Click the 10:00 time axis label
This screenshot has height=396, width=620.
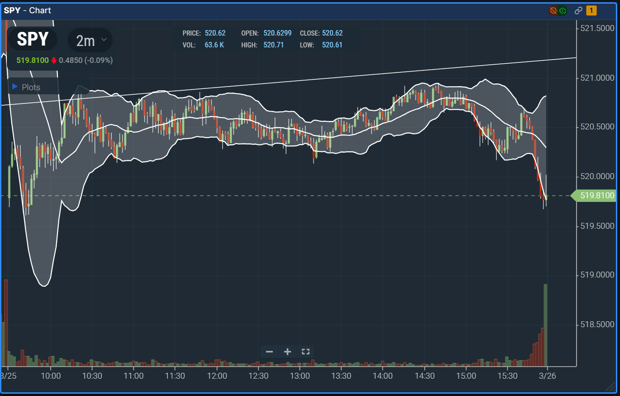pos(51,376)
